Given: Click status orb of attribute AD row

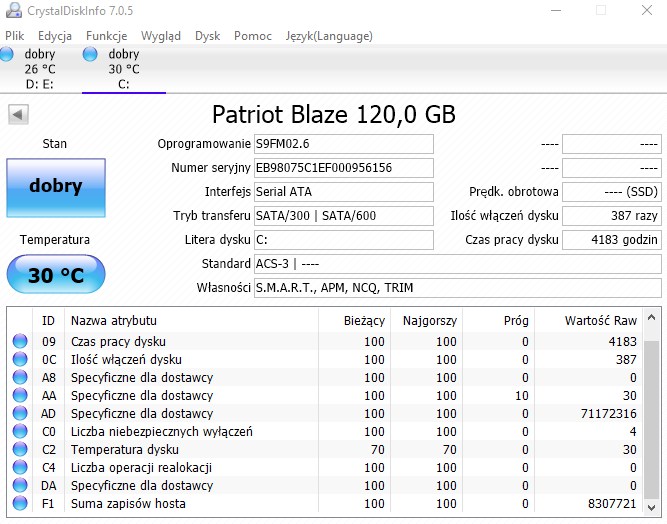Looking at the screenshot, I should point(20,413).
